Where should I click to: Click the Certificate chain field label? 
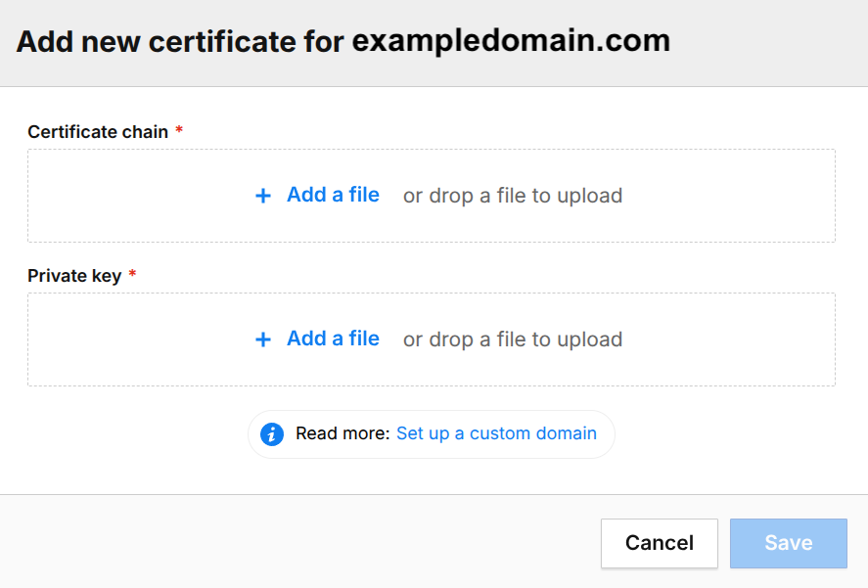[98, 132]
